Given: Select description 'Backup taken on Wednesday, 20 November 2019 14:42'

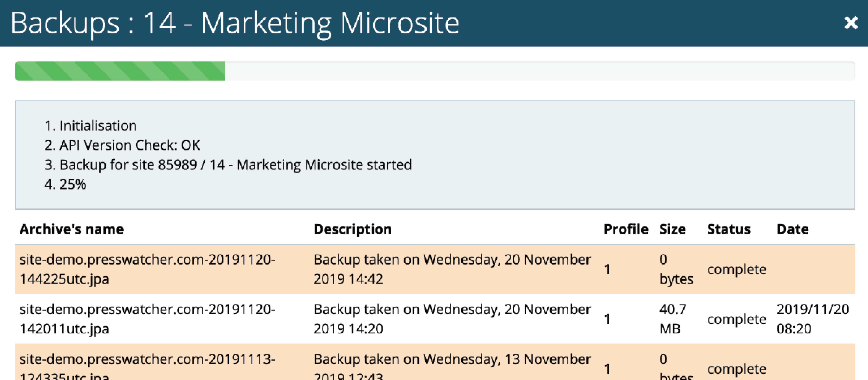Looking at the screenshot, I should 452,269.
